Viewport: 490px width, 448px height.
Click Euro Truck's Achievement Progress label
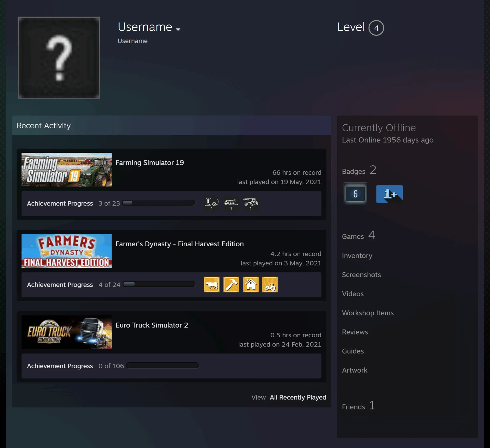[x=60, y=366]
